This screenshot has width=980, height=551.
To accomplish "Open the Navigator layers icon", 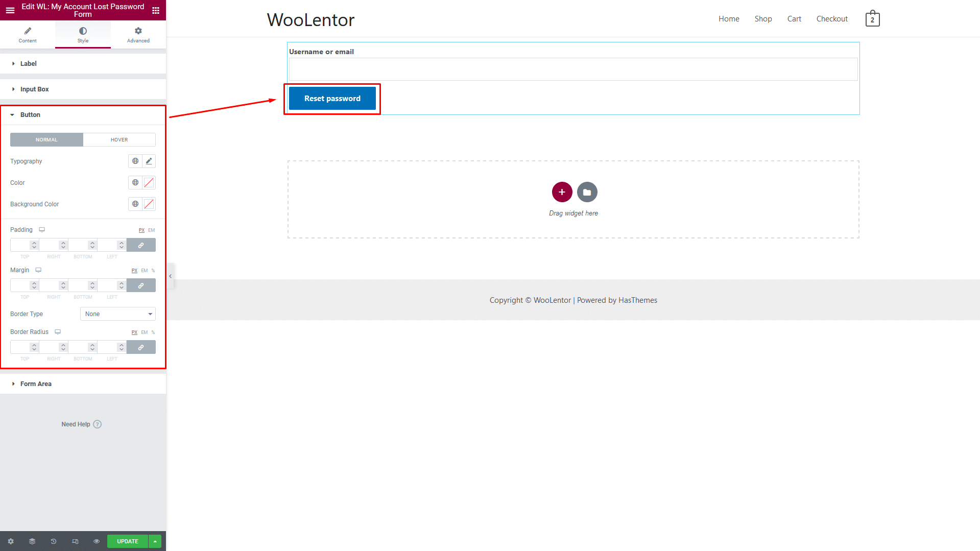I will (x=32, y=541).
